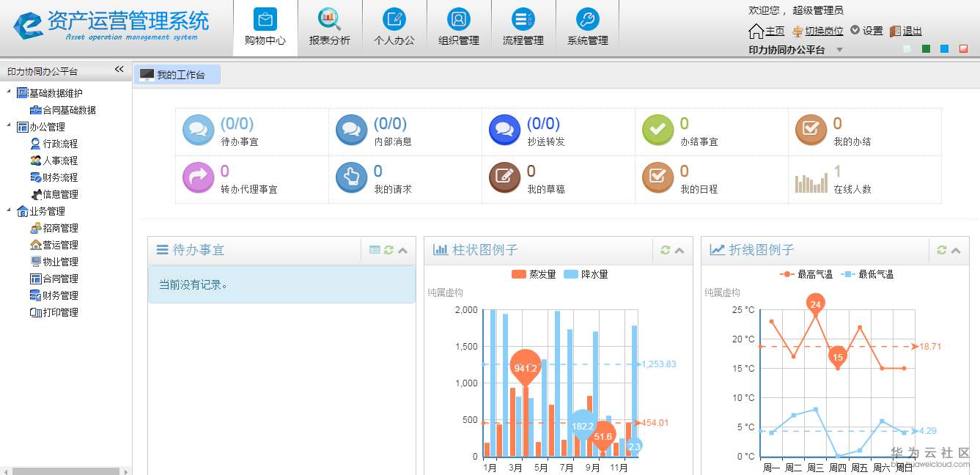Image resolution: width=980 pixels, height=475 pixels.
Task: Open list view in 待办事宜 panel
Action: [375, 250]
